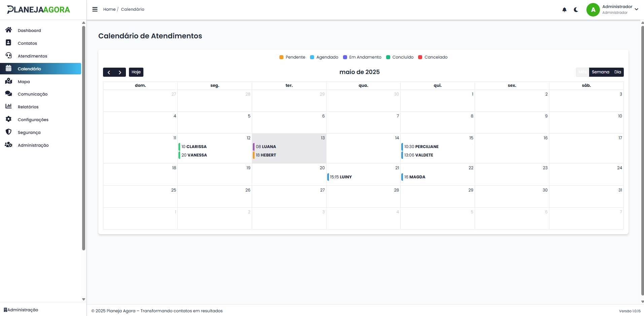Screen dimensions: 644x316
Task: Open the notifications bell icon
Action: [564, 10]
